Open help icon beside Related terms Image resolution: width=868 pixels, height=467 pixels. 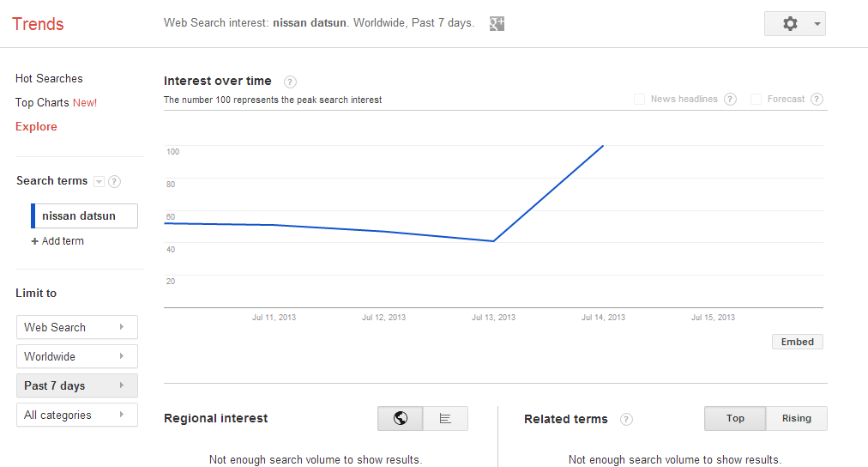point(626,420)
